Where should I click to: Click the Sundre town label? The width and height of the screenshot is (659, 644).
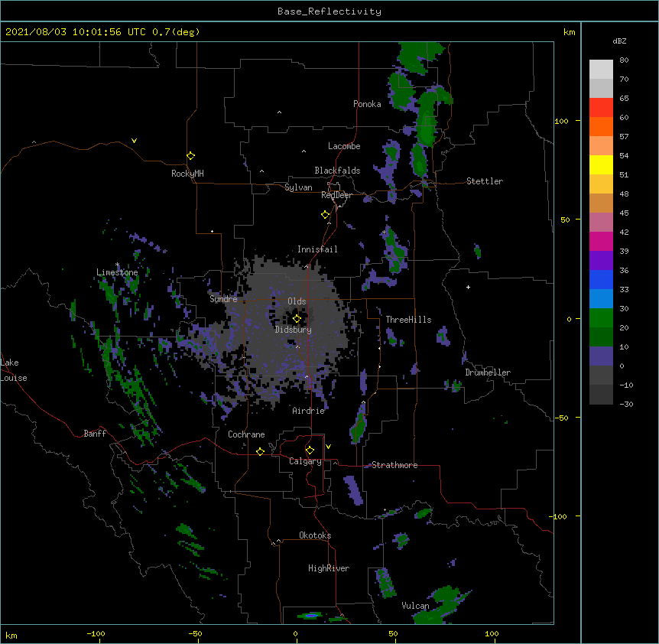click(x=223, y=299)
